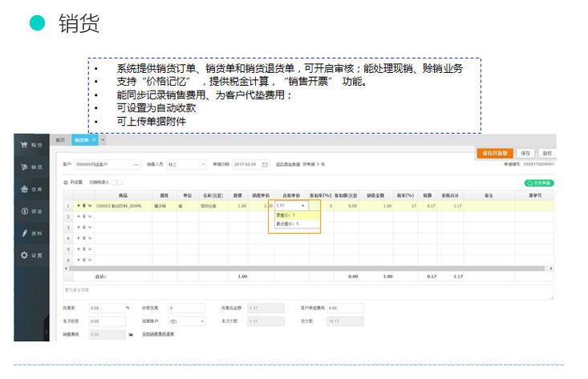This screenshot has height=379, width=588.
Task: Open the 仓库 warehouse module in sidebar
Action: (32, 189)
